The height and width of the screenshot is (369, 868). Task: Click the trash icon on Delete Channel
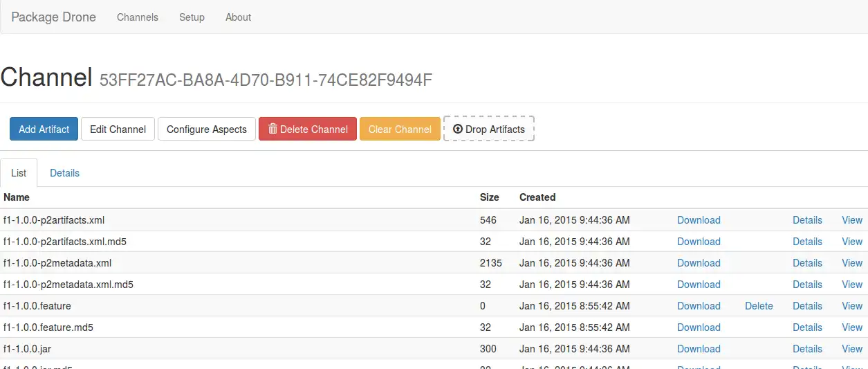click(x=273, y=129)
